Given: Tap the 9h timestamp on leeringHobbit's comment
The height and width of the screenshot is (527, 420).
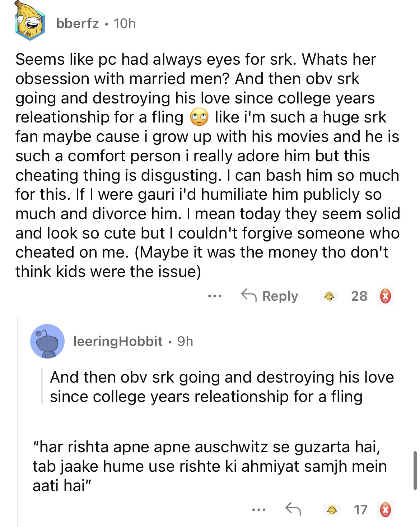Looking at the screenshot, I should pyautogui.click(x=185, y=341).
